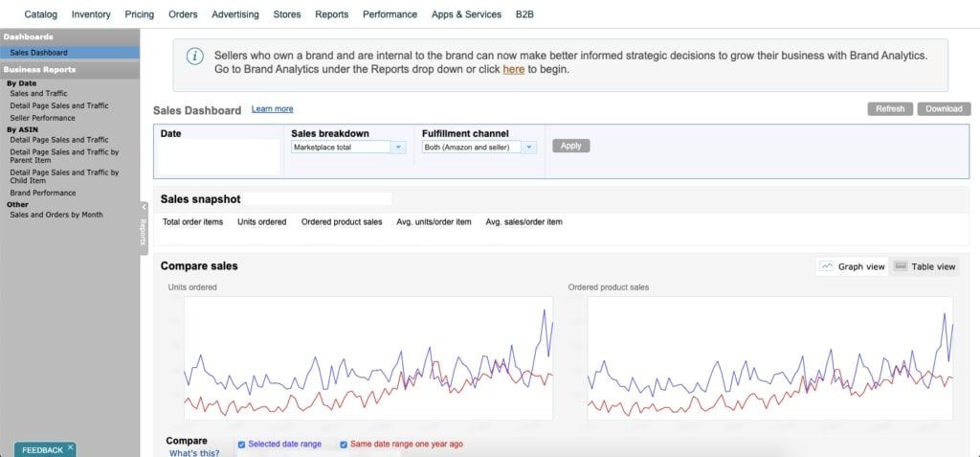980x457 pixels.
Task: Click the Total order items metric
Action: coord(192,221)
